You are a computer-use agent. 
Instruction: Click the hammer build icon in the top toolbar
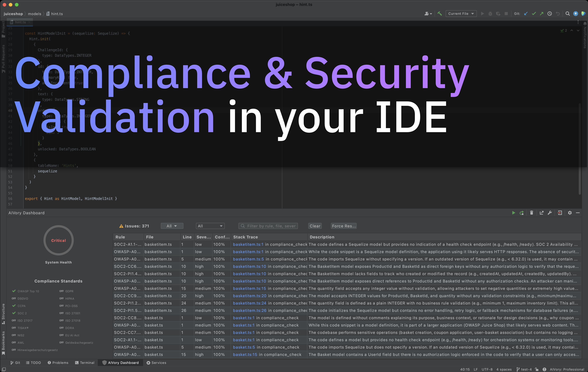439,14
